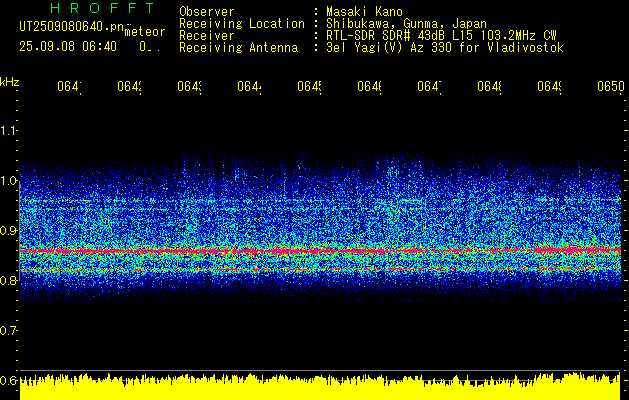Click the 0643 time marker
Viewport: 629px width, 400px height.
189,86
